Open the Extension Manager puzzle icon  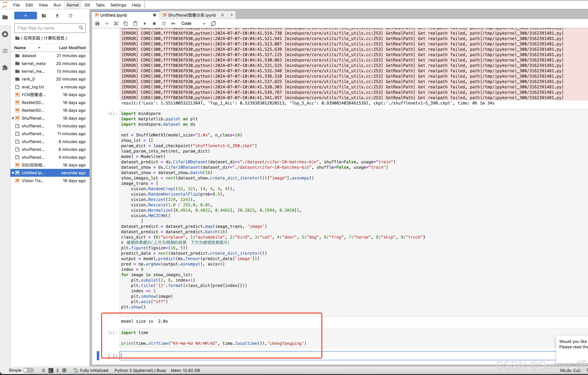(5, 68)
